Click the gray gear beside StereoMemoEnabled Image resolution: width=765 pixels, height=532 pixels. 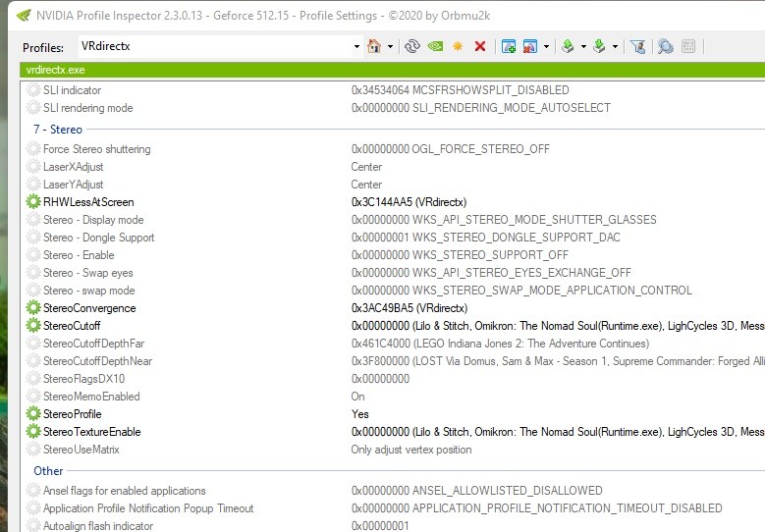tap(33, 396)
